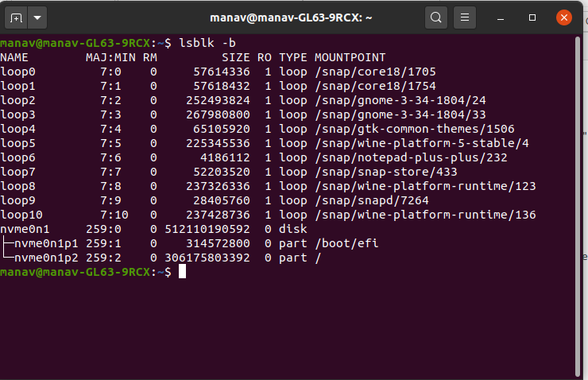Maximize the terminal window
The height and width of the screenshot is (380, 588).
coord(532,17)
